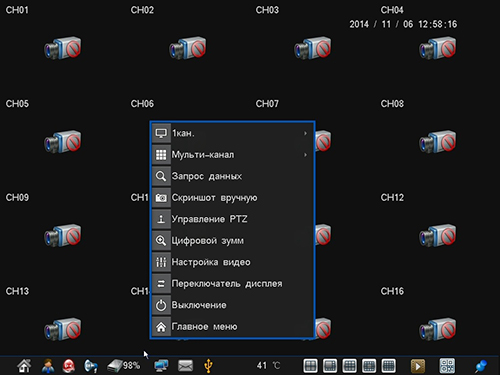This screenshot has width=500, height=375.
Task: Click the CH06 channel label
Action: pyautogui.click(x=142, y=104)
